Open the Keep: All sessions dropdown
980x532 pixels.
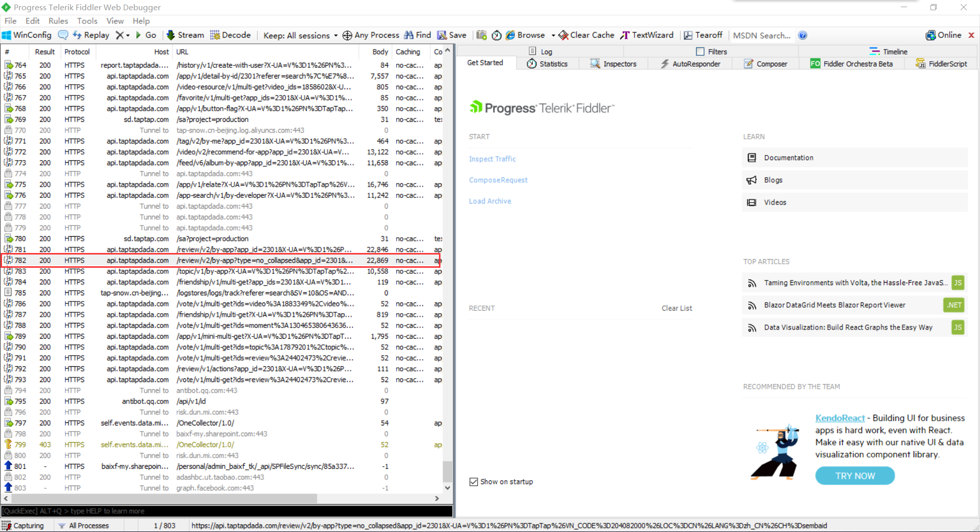(300, 35)
